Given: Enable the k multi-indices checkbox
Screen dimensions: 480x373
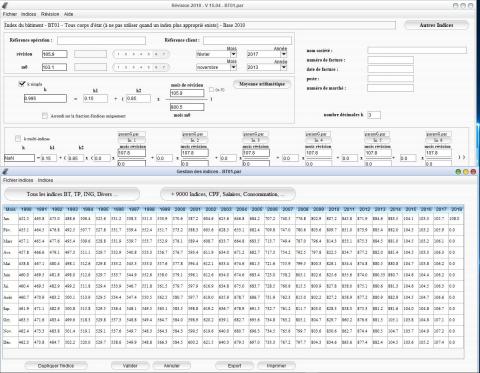Looking at the screenshot, I should [18, 138].
